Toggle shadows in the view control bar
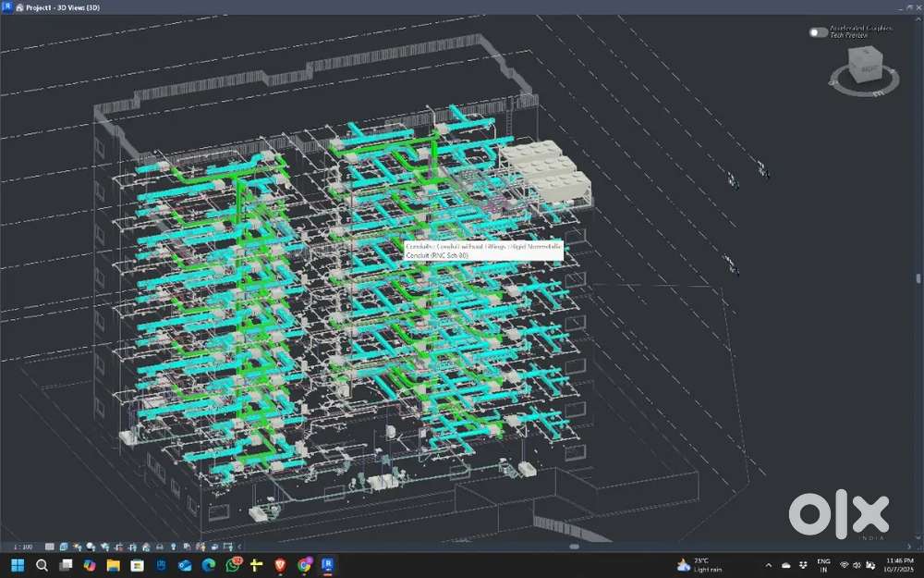This screenshot has width=924, height=578. [x=90, y=547]
